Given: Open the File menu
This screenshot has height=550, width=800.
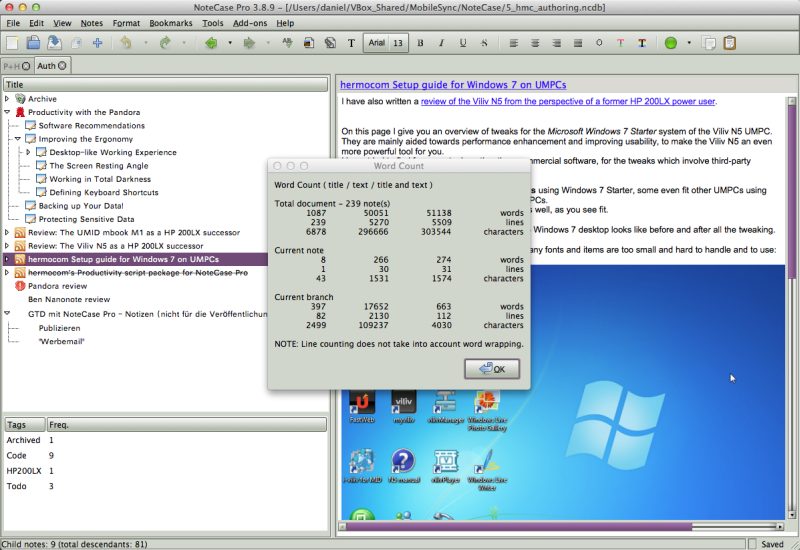Looking at the screenshot, I should pyautogui.click(x=13, y=23).
